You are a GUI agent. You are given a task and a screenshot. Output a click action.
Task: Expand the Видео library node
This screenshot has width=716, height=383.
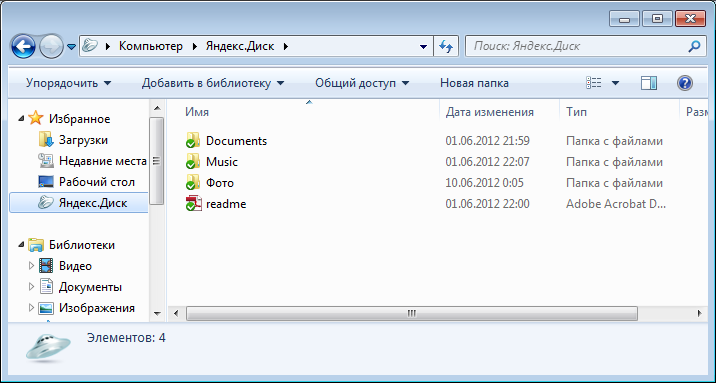click(x=31, y=266)
